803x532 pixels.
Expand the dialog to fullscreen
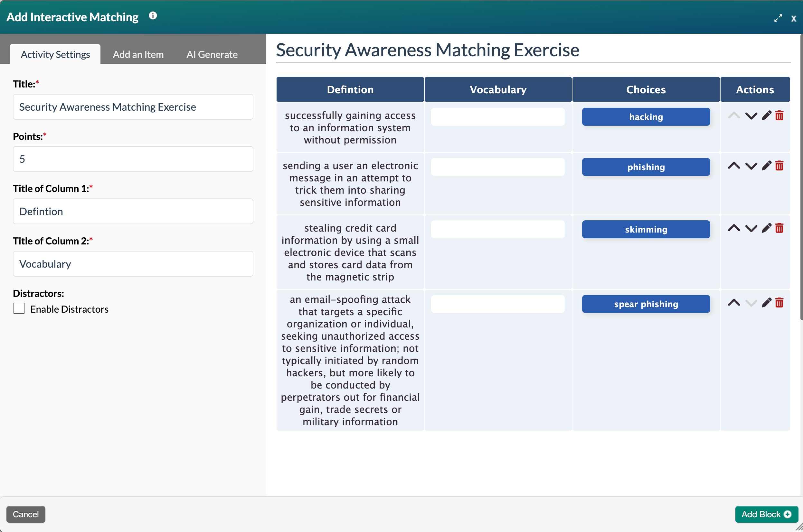(x=778, y=18)
